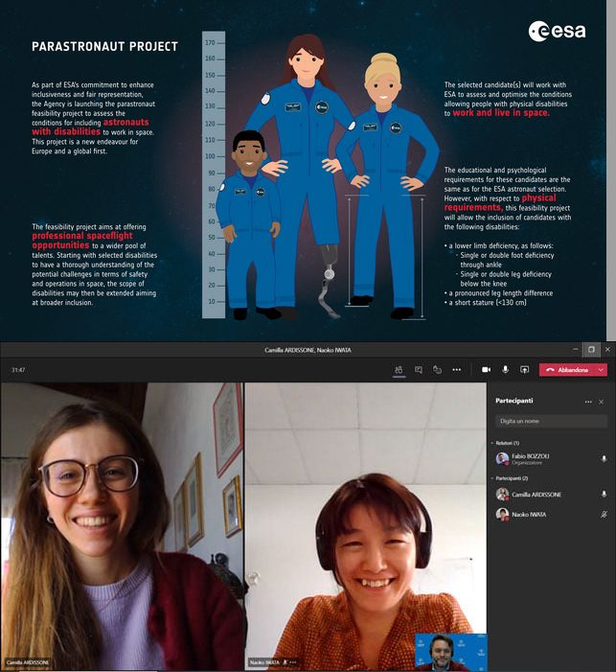Open the dropdown arrow next to Abbandona
The image size is (616, 672).
(x=602, y=369)
